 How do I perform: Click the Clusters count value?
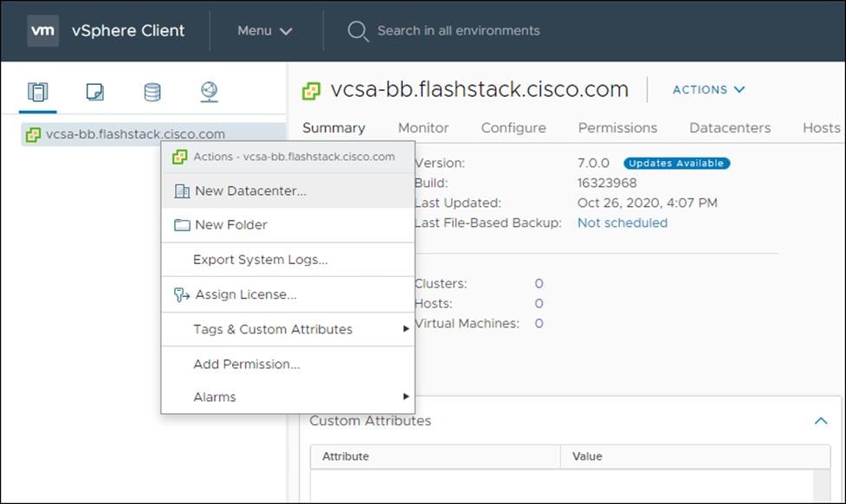(x=539, y=284)
